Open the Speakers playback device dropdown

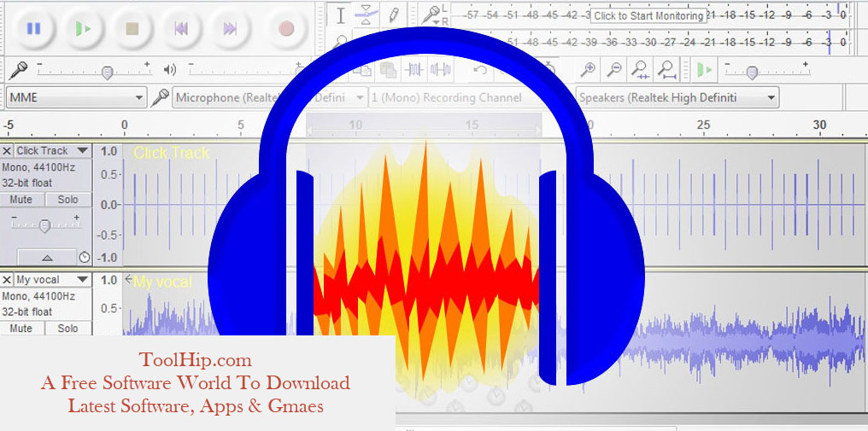coord(677,98)
